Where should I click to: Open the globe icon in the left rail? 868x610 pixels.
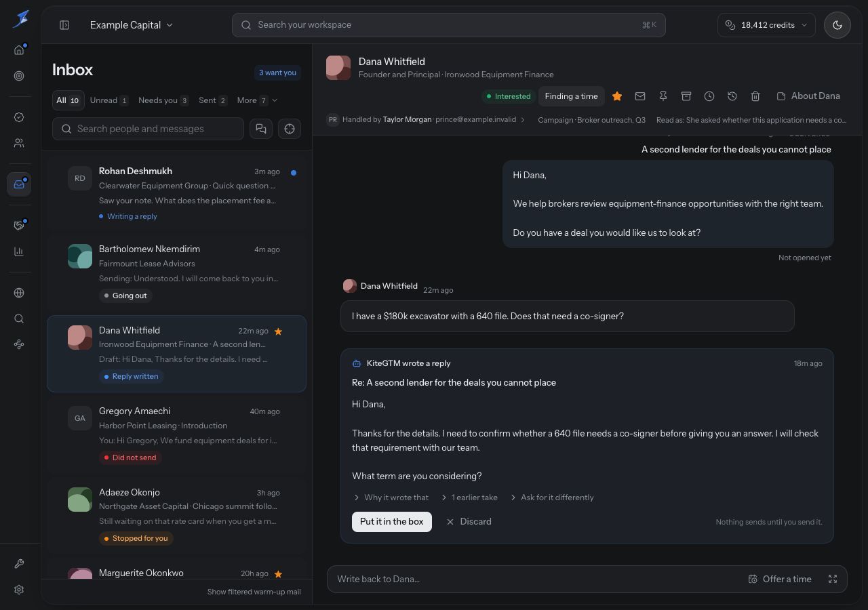[x=19, y=293]
